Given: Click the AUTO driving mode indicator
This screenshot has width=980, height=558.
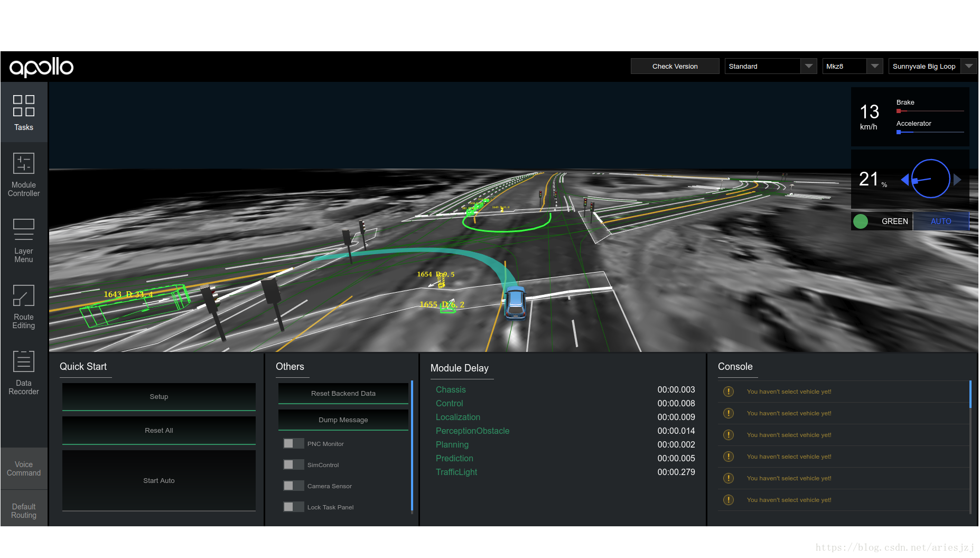Looking at the screenshot, I should tap(941, 221).
